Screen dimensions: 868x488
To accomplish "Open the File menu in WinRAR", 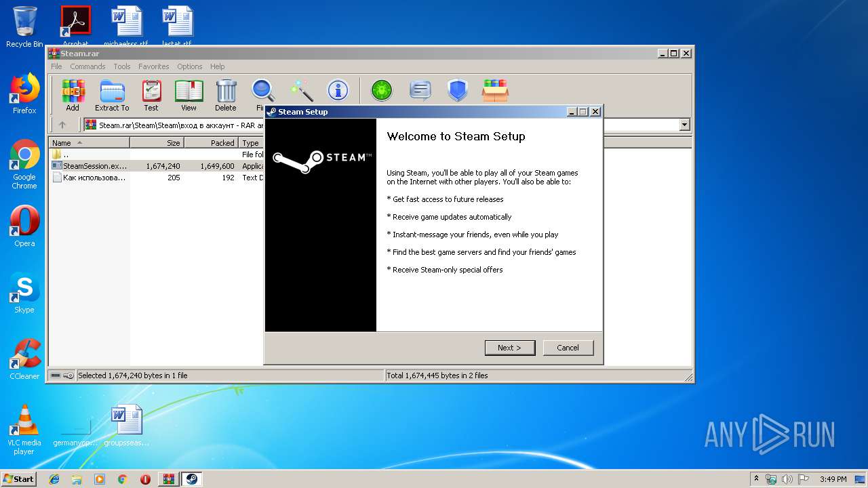I will tap(56, 66).
